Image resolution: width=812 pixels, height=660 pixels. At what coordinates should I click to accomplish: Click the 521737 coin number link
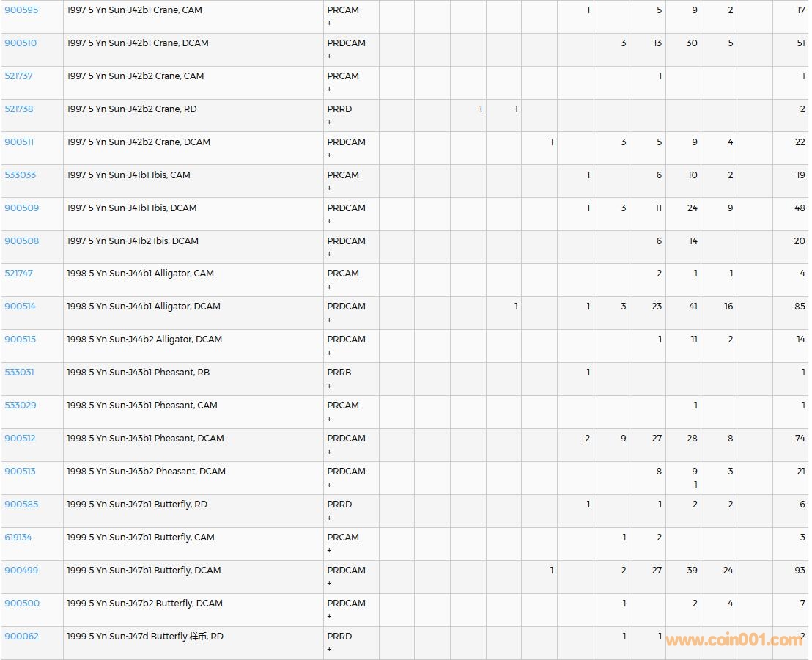[x=19, y=76]
